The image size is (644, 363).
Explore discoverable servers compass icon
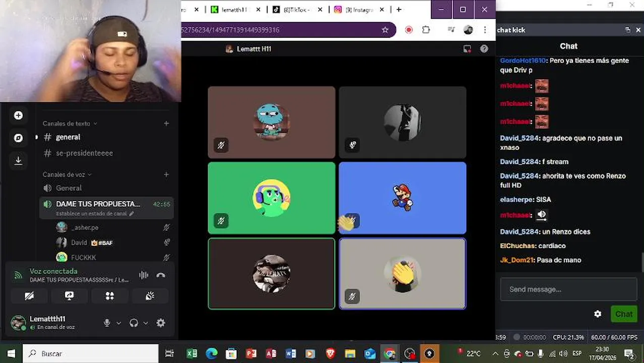pyautogui.click(x=18, y=138)
